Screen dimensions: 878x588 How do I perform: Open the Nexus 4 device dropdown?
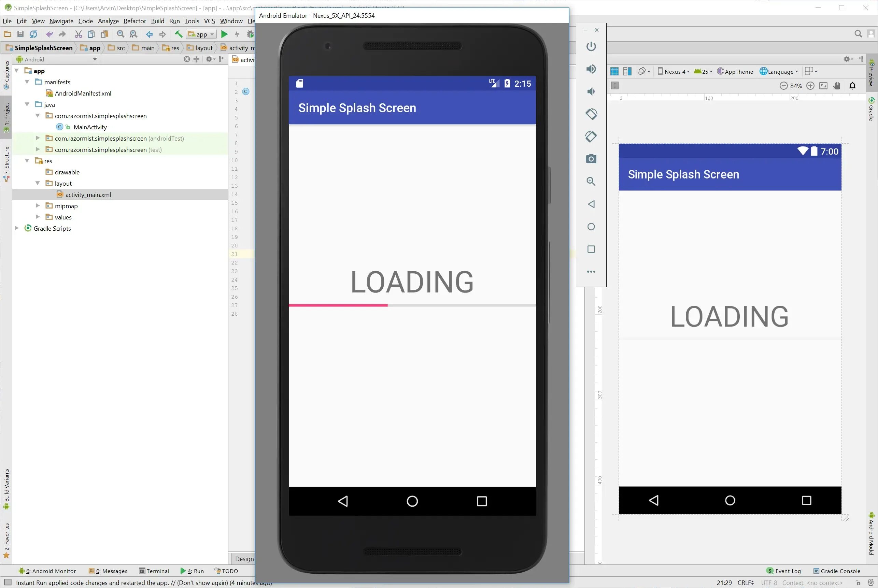coord(674,71)
